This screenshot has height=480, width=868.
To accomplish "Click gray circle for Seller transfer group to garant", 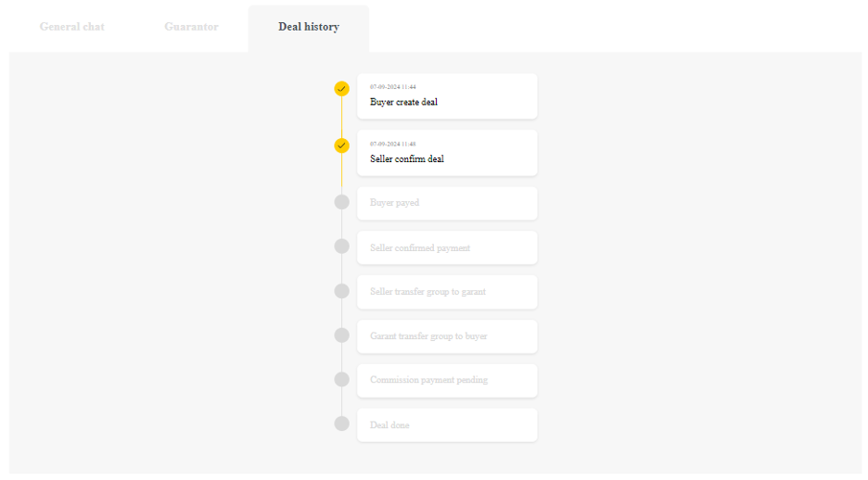I will (x=341, y=291).
